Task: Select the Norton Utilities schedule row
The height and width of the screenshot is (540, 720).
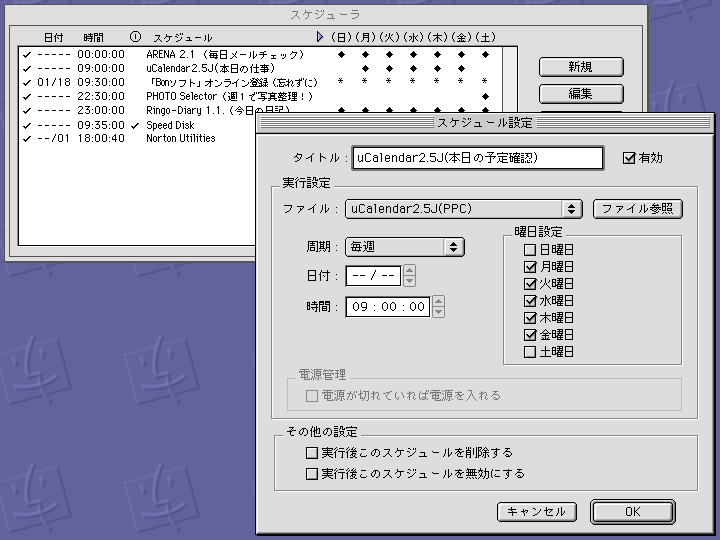Action: [138, 138]
